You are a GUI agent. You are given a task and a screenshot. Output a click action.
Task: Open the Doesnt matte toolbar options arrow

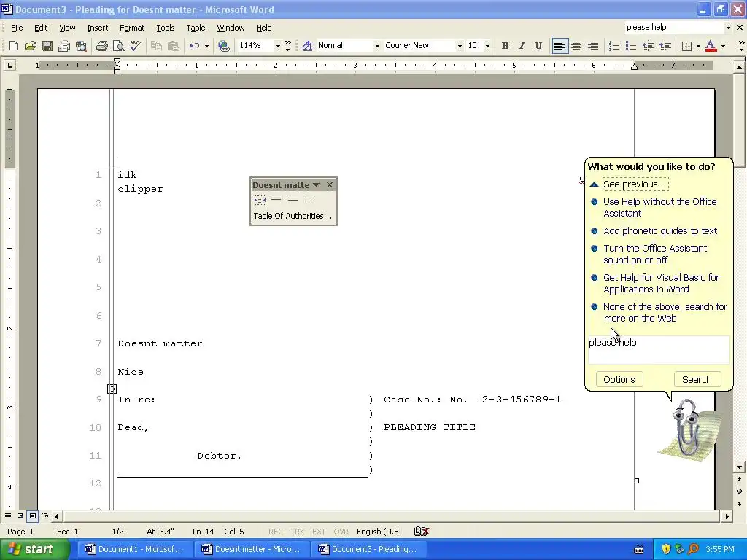(317, 184)
